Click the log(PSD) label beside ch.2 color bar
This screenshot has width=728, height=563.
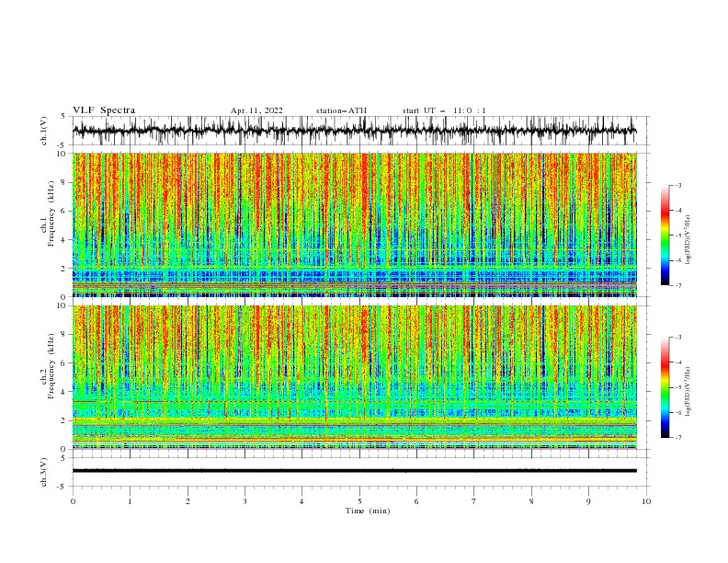click(688, 392)
